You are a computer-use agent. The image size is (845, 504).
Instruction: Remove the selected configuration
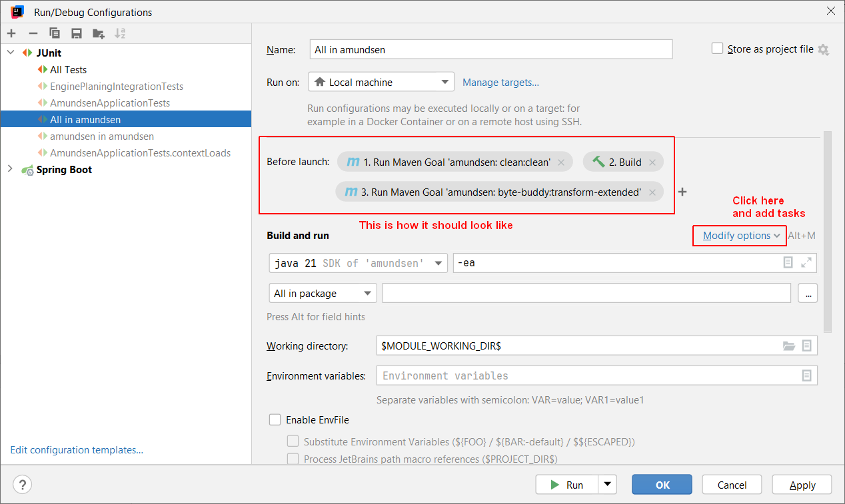tap(33, 33)
